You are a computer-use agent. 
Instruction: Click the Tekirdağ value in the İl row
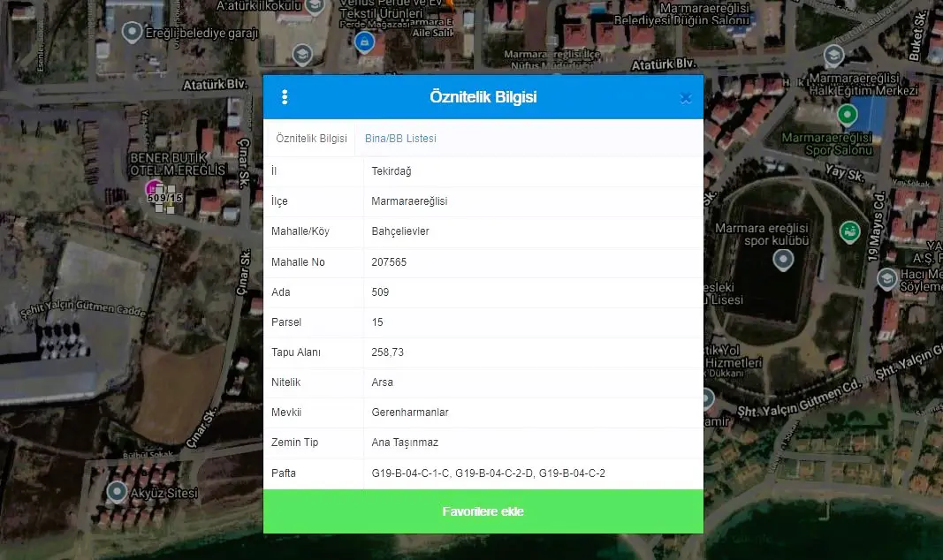(x=392, y=171)
